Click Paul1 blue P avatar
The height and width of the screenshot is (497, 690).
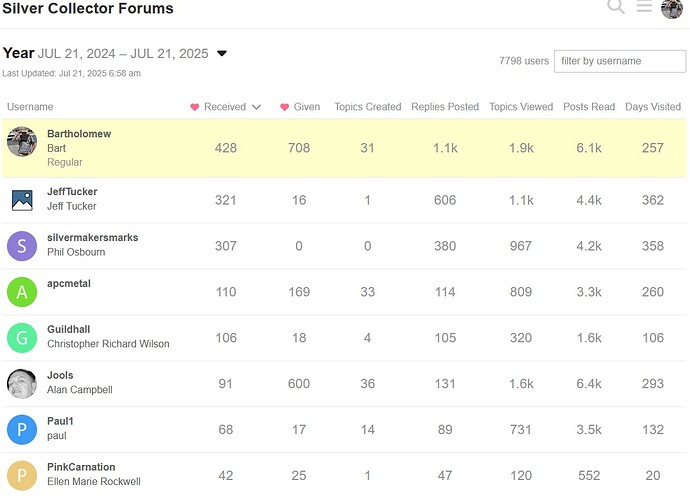tap(22, 429)
